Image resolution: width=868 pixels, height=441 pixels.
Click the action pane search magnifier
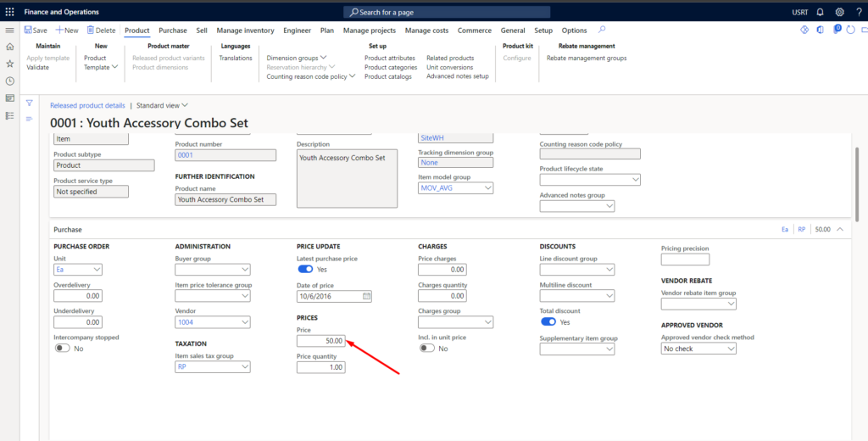602,30
